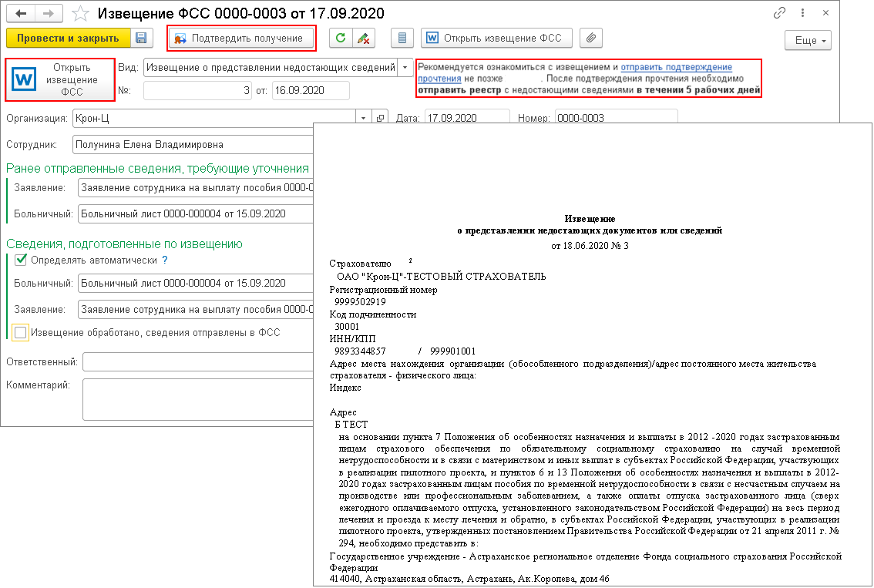Click the notice number field with 3
The height and width of the screenshot is (588, 874).
pos(198,90)
